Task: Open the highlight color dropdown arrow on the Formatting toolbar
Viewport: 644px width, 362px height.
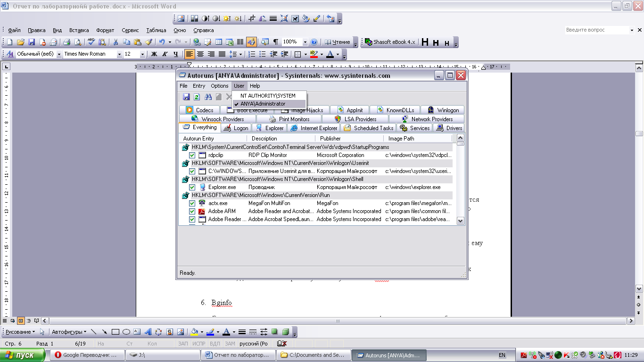Action: (x=322, y=54)
